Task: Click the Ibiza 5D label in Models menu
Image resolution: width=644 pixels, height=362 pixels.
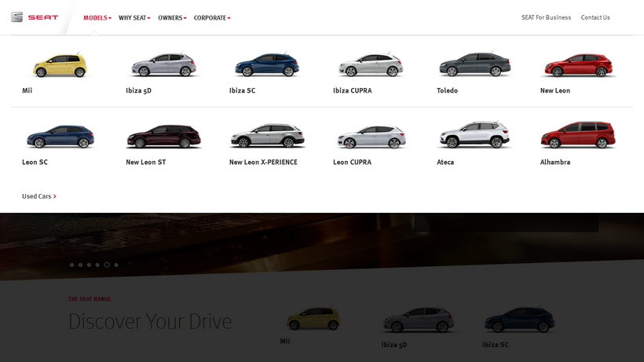Action: tap(138, 91)
